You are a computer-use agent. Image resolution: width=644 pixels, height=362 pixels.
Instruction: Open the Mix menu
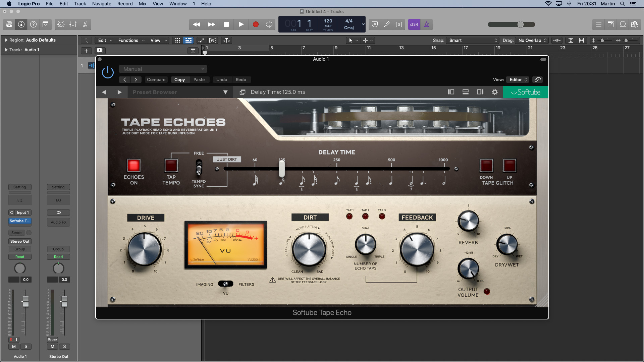click(143, 4)
